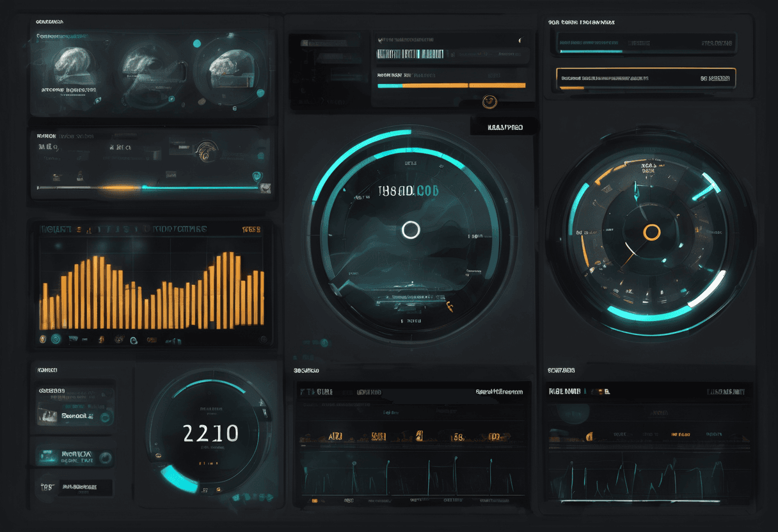Click the small crescent icon in the top-center panel

point(520,41)
